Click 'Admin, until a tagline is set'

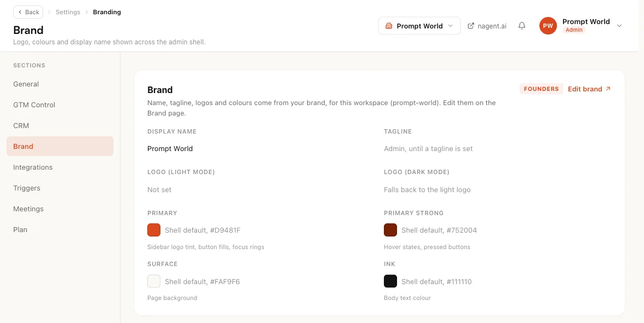[x=428, y=148]
